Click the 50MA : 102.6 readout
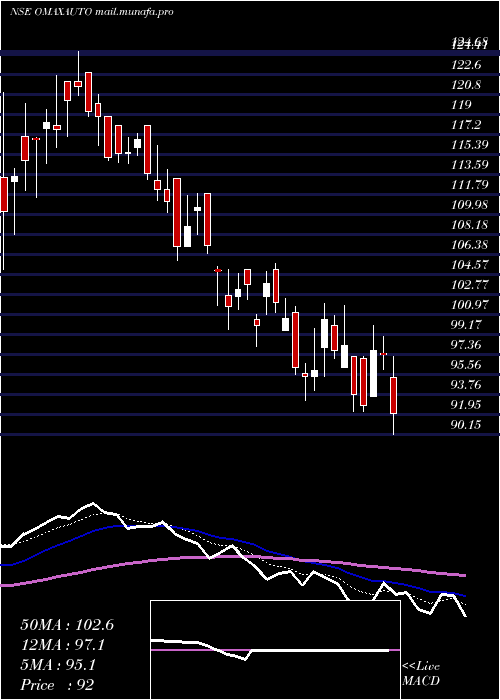 (x=67, y=625)
